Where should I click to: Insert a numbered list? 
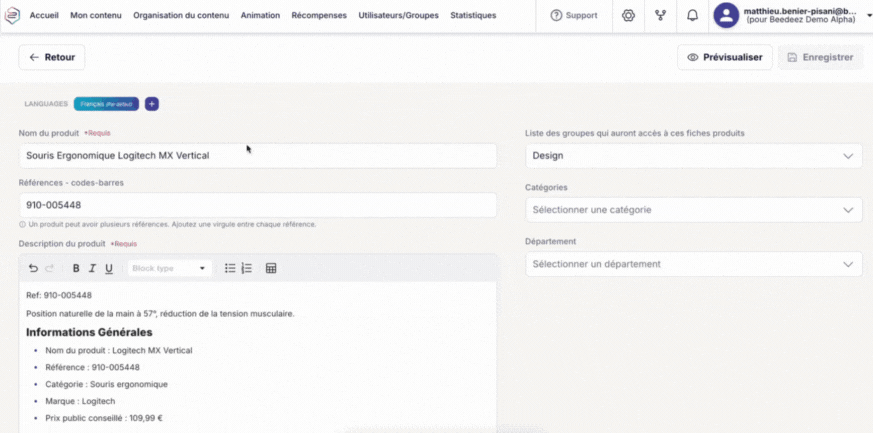[247, 268]
